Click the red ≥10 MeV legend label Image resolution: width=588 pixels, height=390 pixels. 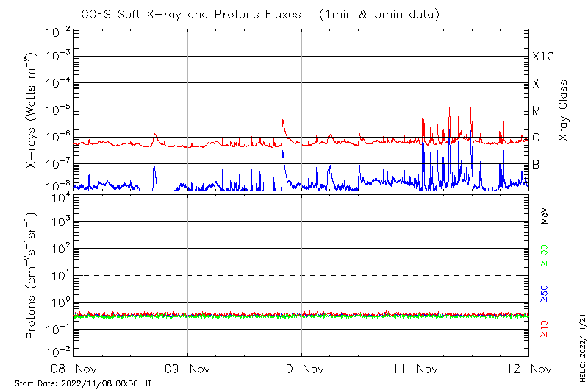point(545,329)
